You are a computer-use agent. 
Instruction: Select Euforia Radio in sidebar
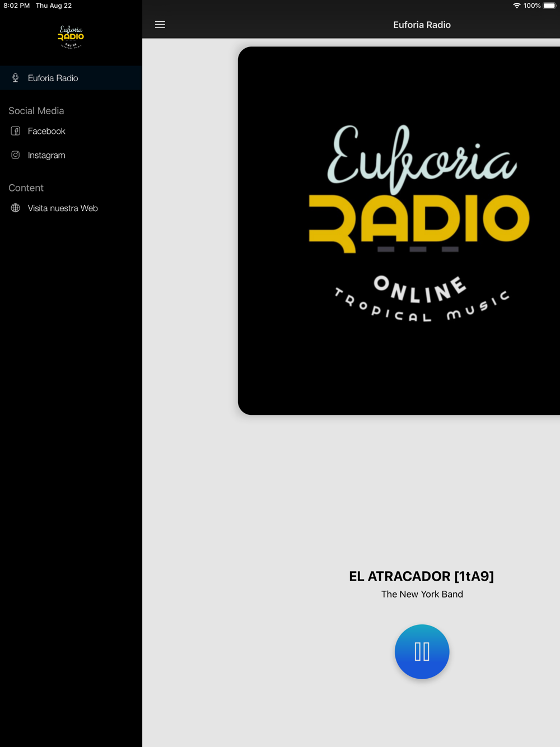(71, 78)
